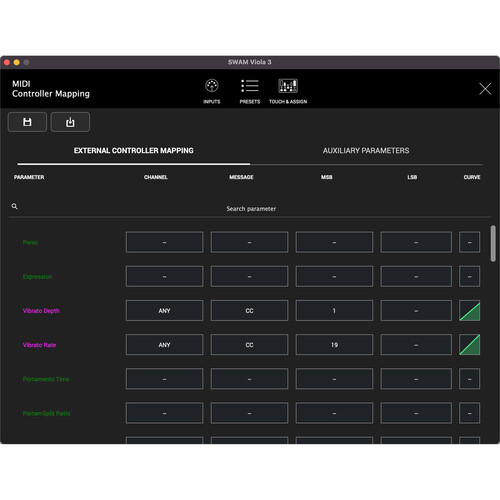This screenshot has height=500, width=500.
Task: Select the PortamSplit Ratio parameter label
Action: [x=46, y=413]
